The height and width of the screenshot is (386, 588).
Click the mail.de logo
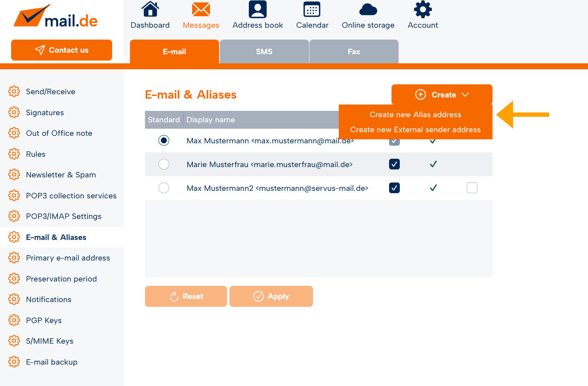[x=55, y=17]
